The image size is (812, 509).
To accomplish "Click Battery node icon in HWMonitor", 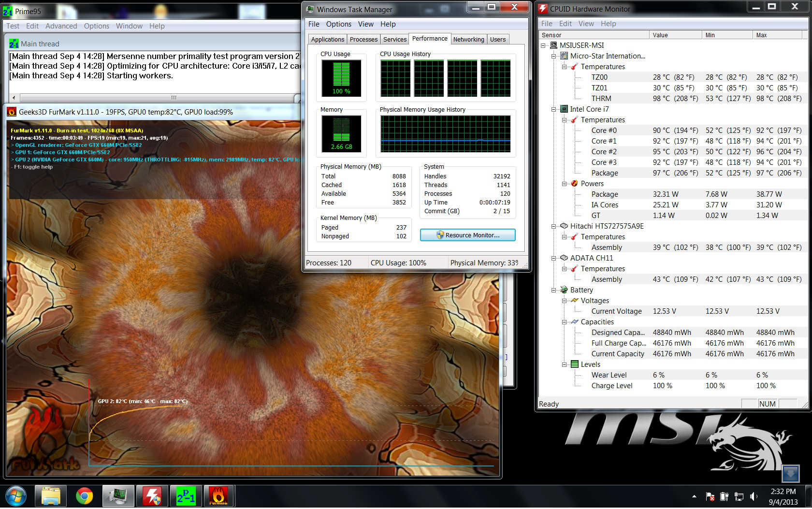I will click(x=564, y=290).
